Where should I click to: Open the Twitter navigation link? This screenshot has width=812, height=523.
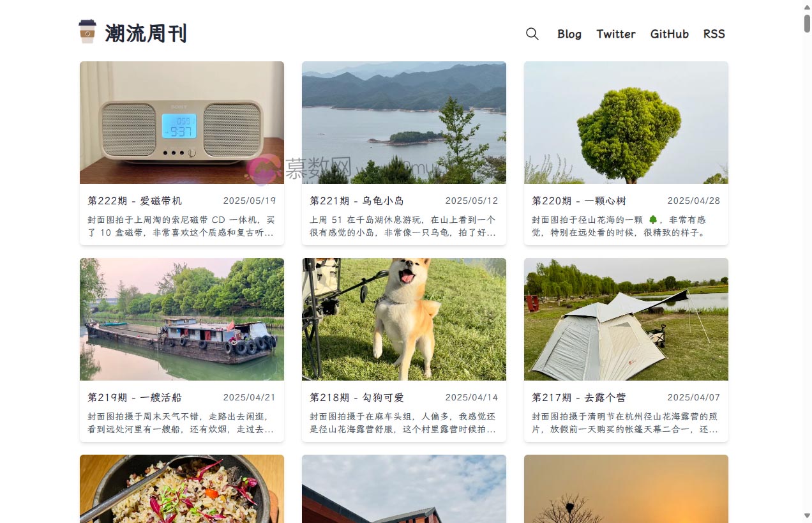coord(616,34)
